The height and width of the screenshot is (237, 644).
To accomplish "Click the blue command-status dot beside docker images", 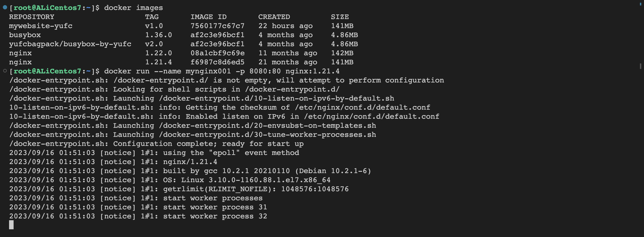I will tap(5, 7).
